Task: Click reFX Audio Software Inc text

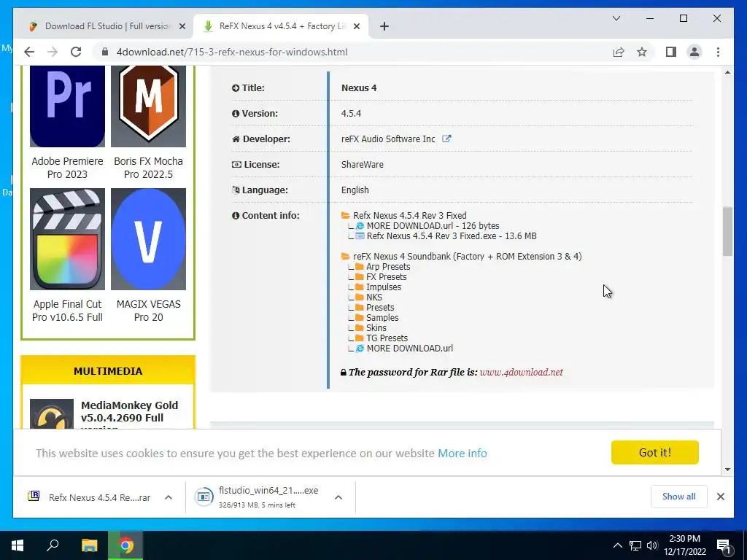Action: pyautogui.click(x=388, y=139)
